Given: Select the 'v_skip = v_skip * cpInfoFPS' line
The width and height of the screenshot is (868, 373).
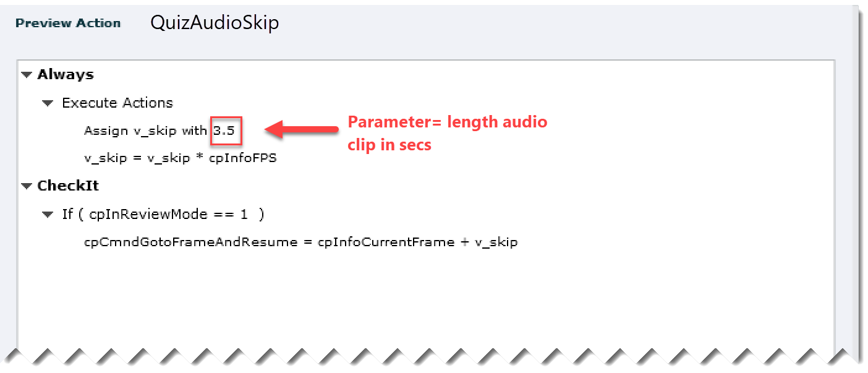Looking at the screenshot, I should [180, 158].
